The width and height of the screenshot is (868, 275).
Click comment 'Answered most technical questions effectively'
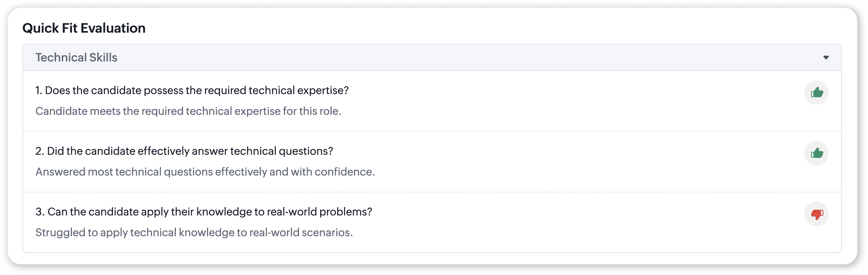(205, 172)
